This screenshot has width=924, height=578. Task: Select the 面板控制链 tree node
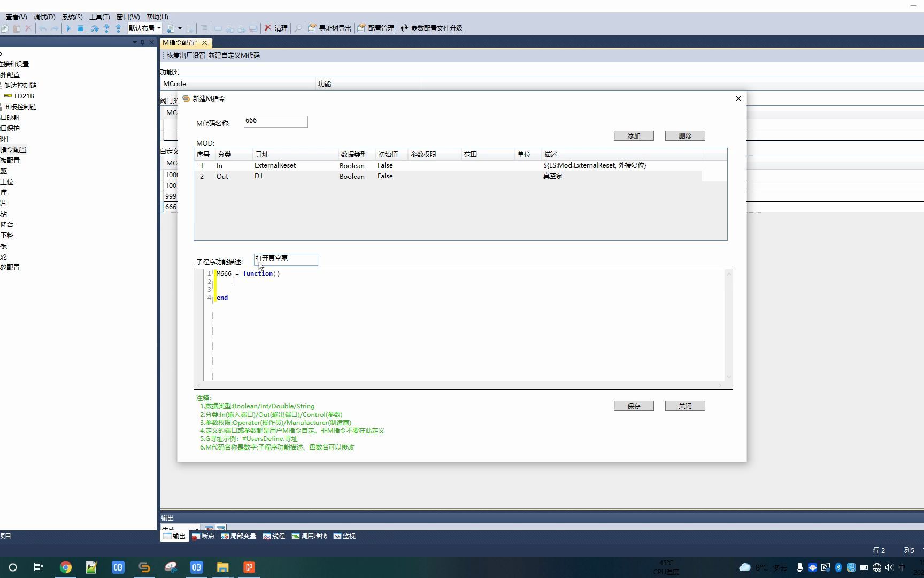[x=20, y=107]
